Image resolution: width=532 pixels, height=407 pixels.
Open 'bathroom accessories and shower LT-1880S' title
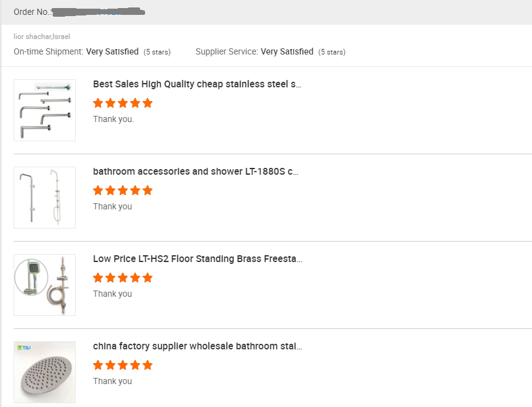196,172
